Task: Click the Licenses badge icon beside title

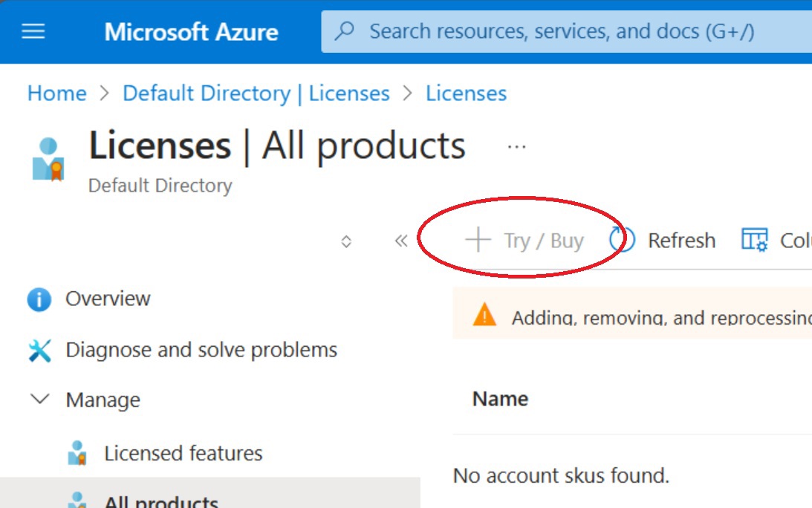Action: click(x=48, y=159)
